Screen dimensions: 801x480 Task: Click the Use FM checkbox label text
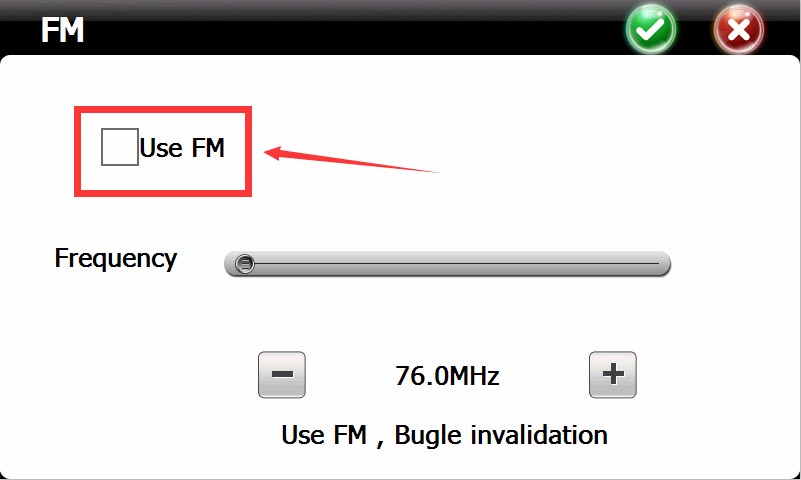tap(182, 148)
